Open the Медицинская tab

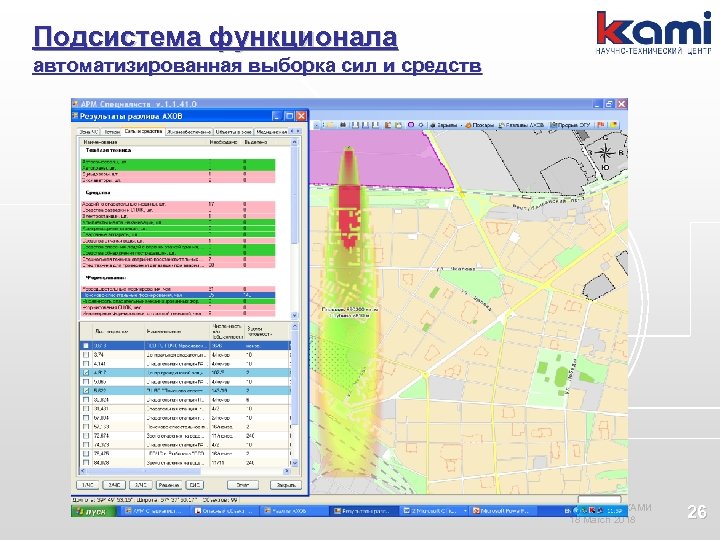click(x=271, y=132)
